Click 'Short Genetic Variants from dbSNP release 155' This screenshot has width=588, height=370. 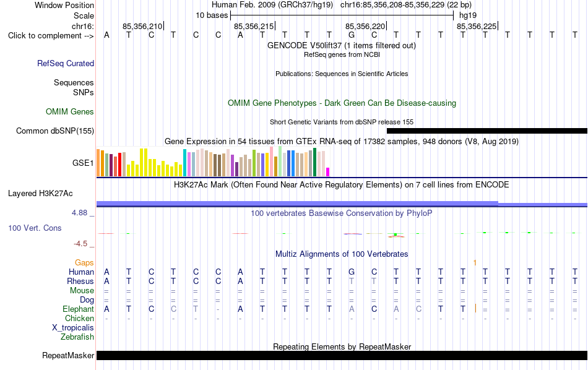pyautogui.click(x=342, y=122)
